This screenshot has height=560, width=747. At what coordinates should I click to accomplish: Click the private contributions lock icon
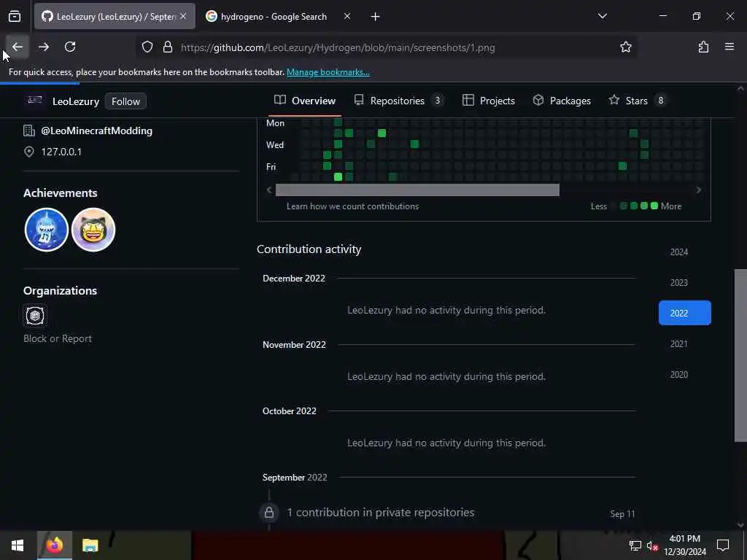point(269,513)
